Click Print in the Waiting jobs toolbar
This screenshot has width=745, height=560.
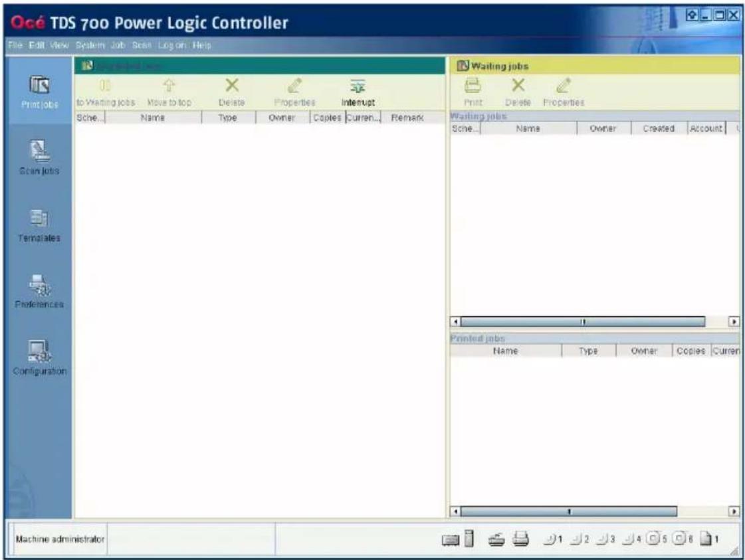[x=473, y=92]
